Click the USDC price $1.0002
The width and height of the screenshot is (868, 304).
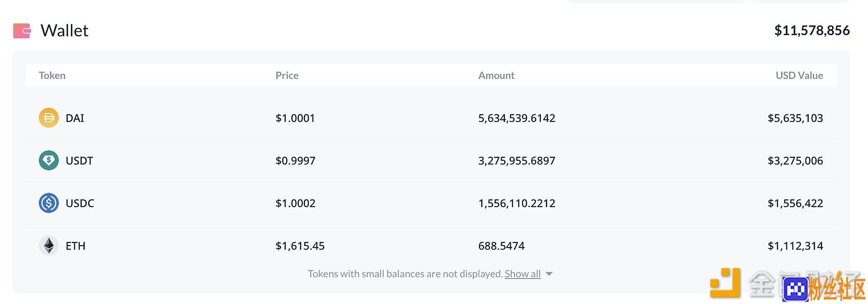coord(295,203)
